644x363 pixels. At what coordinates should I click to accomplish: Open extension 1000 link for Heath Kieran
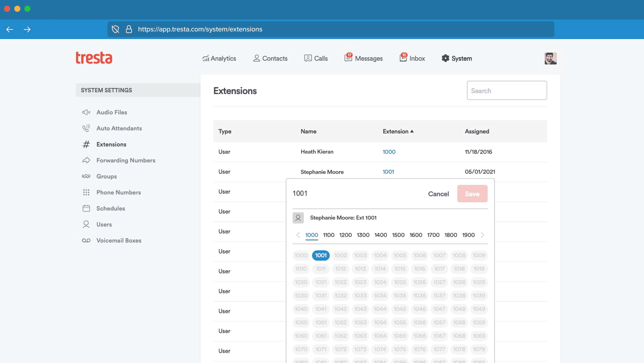click(x=389, y=152)
